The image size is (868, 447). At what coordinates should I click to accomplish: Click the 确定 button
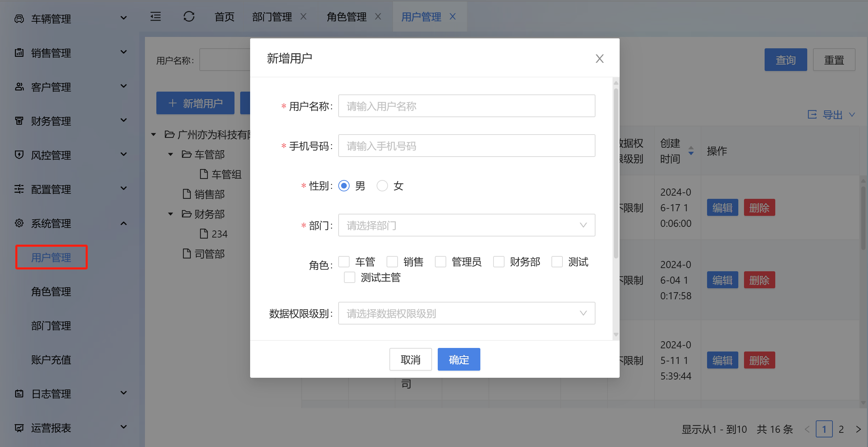459,359
